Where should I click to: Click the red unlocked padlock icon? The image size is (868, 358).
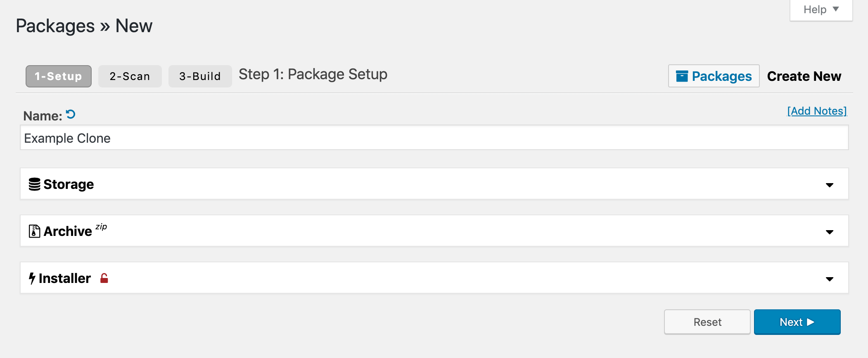(104, 278)
